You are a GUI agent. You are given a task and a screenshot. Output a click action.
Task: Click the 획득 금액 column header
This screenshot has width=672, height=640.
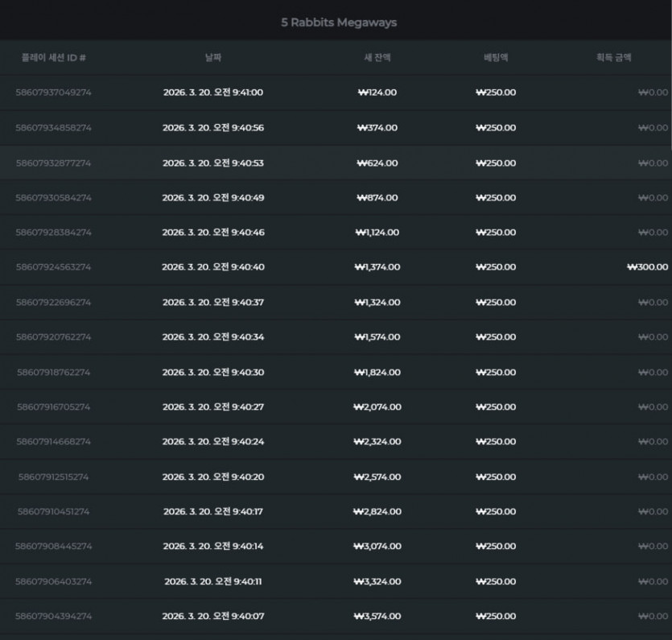pos(614,57)
